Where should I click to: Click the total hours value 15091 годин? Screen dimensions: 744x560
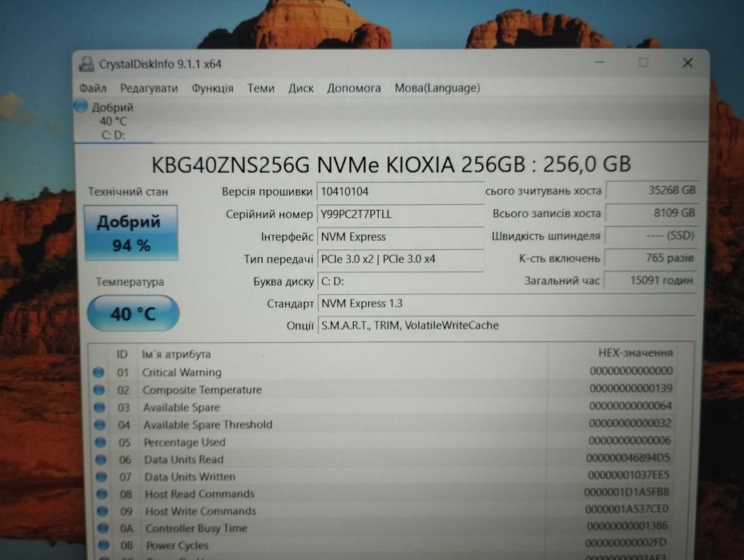coord(649,280)
